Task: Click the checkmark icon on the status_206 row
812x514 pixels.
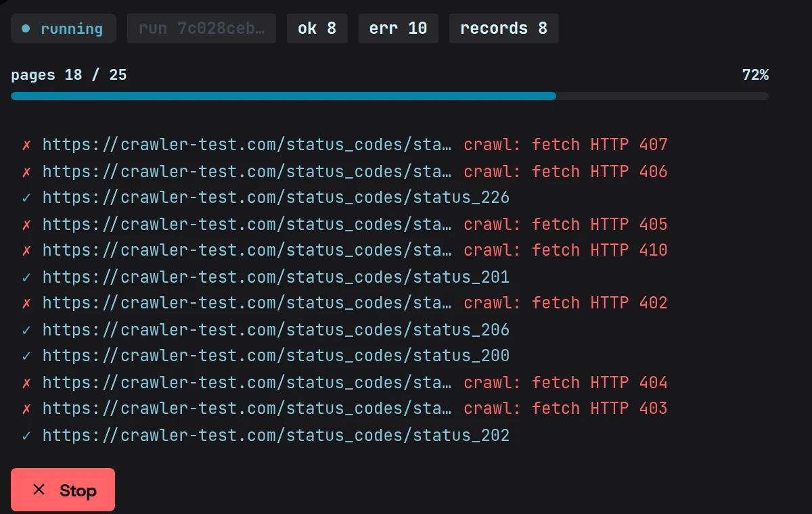Action: [26, 329]
